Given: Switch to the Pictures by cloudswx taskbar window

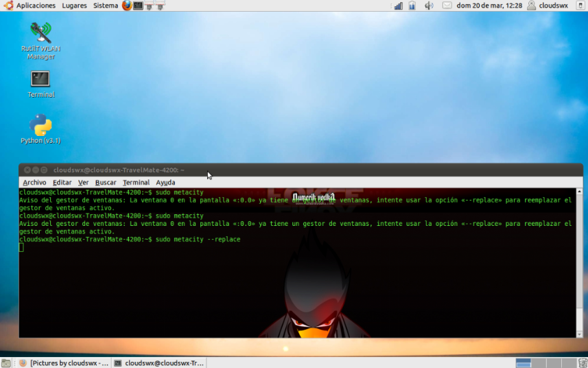Looking at the screenshot, I should (x=64, y=363).
